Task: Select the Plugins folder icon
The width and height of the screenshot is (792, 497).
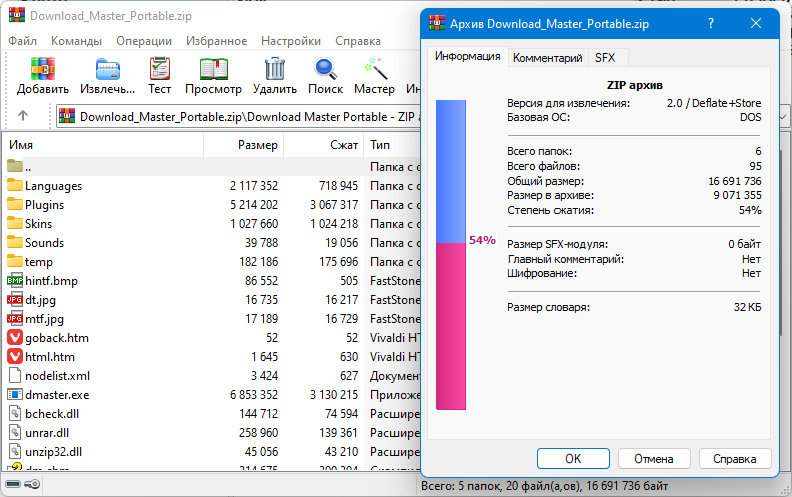Action: (15, 205)
